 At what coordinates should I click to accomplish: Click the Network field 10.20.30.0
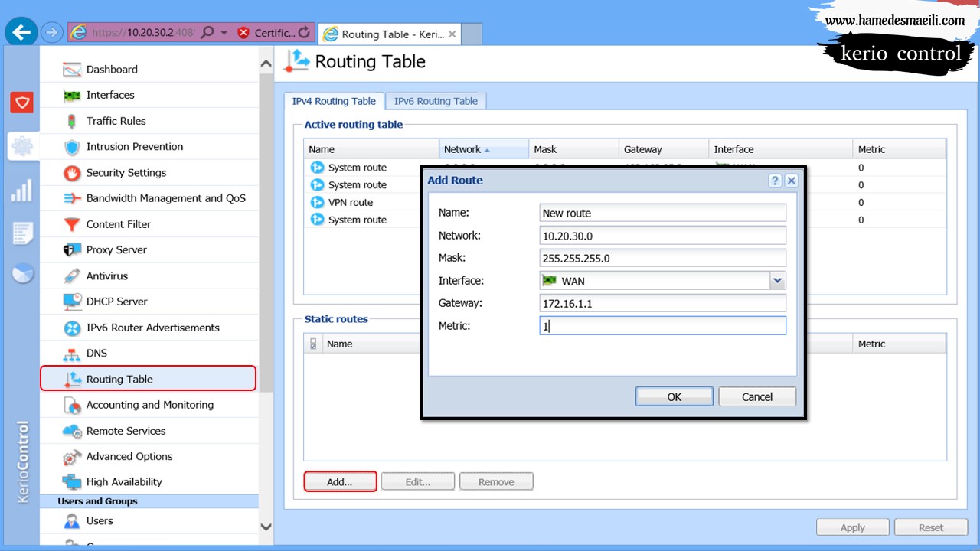[x=662, y=236]
